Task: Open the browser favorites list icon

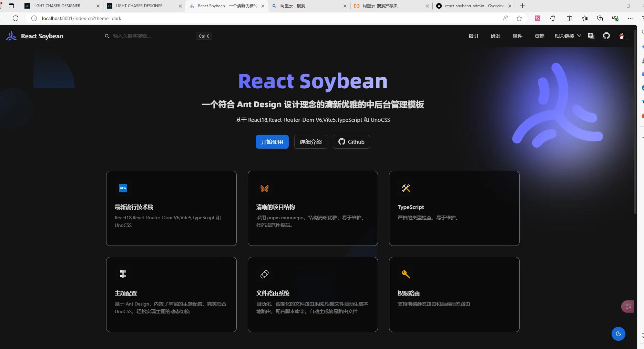Action: click(x=585, y=18)
